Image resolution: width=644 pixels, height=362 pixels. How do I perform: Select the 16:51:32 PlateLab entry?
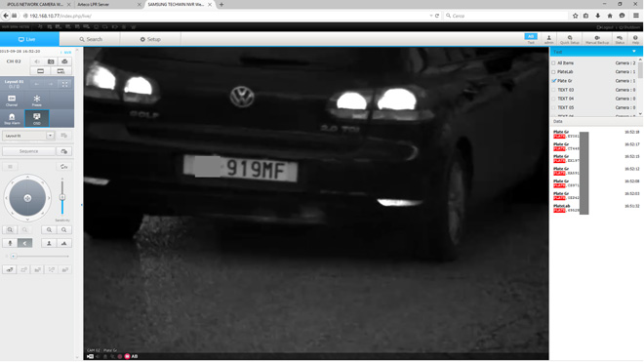(596, 208)
